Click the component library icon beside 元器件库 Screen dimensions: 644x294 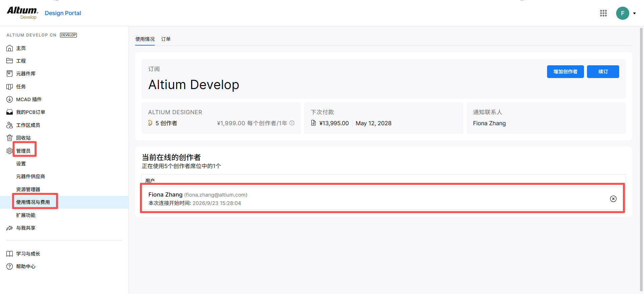[9, 74]
